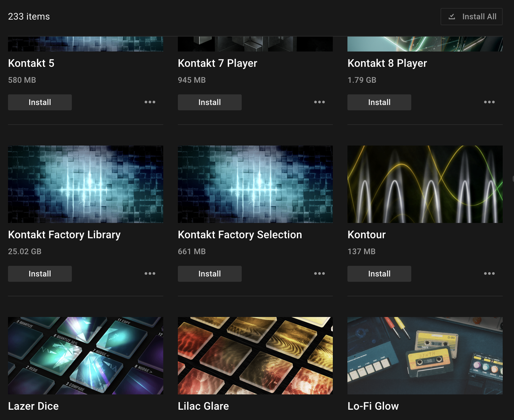Open more options for Kontour

[489, 273]
